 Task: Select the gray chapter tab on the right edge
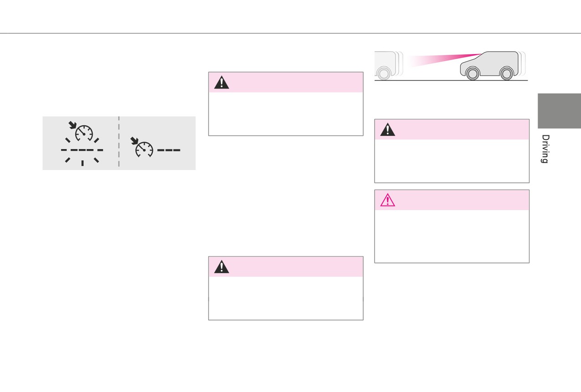point(559,111)
